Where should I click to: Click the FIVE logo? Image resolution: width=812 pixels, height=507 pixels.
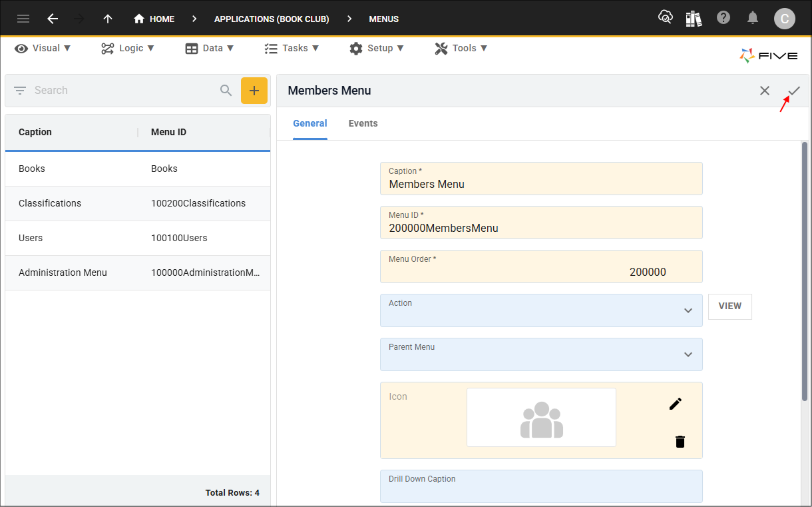pyautogui.click(x=769, y=56)
